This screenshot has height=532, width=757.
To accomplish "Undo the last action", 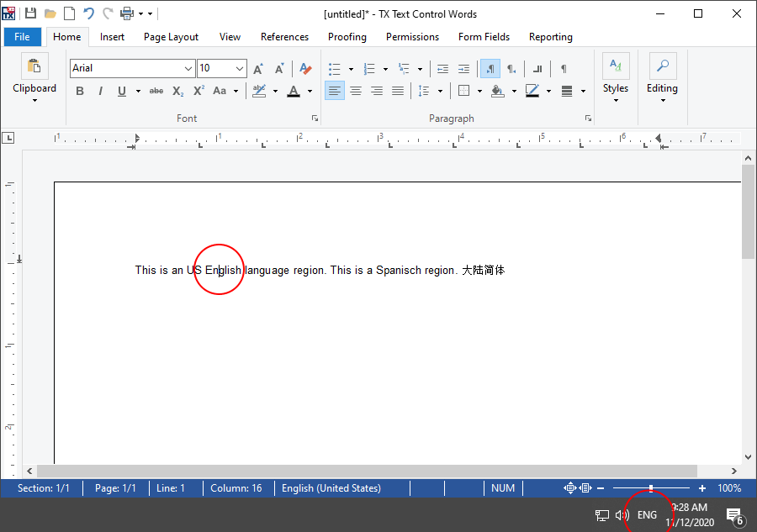I will (88, 13).
